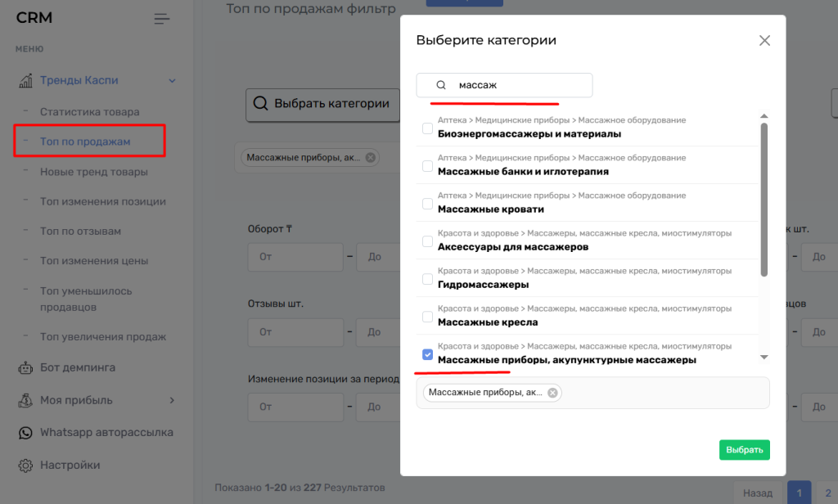
Task: Click the Оборот От input field
Action: (295, 257)
